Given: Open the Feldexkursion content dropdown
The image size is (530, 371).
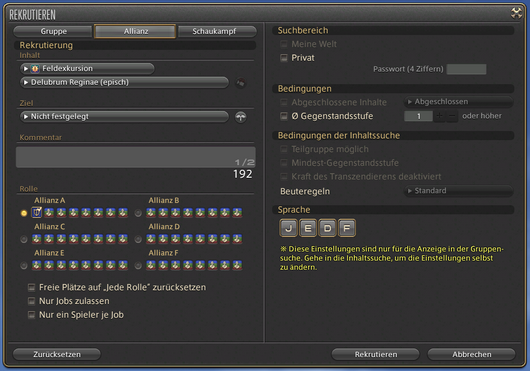Looking at the screenshot, I should 87,69.
